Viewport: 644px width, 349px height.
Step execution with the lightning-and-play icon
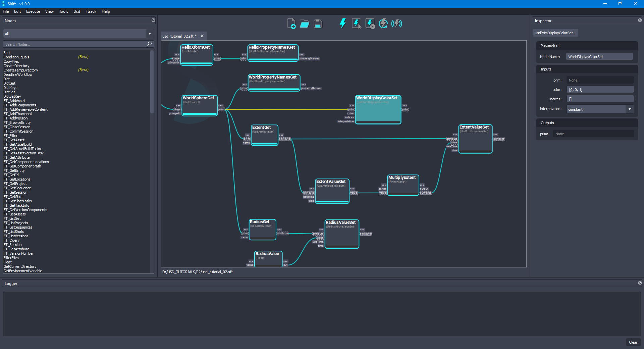[x=369, y=23]
